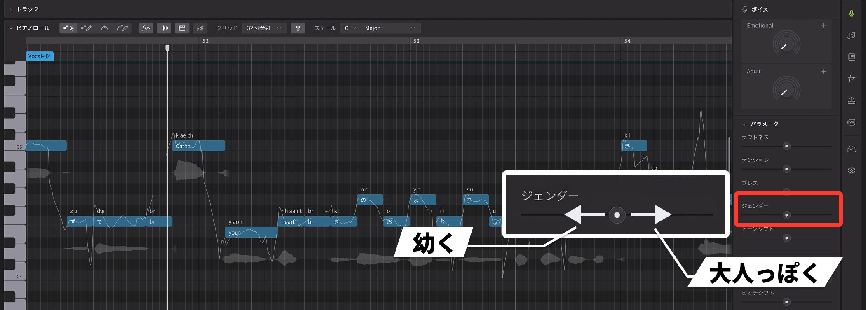Select the Catch note in piano roll
This screenshot has width=868, height=310.
[x=199, y=146]
